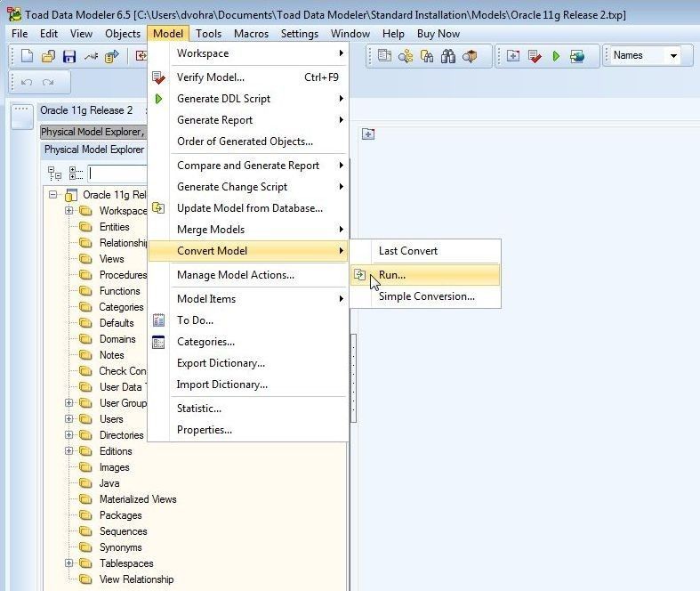The height and width of the screenshot is (591, 700).
Task: Expand the Users tree folder
Action: click(x=68, y=419)
